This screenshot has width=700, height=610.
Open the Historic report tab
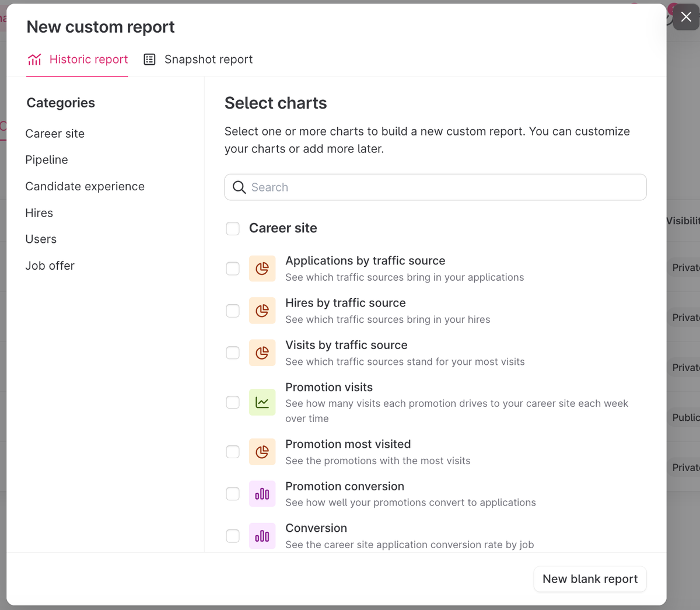coord(78,60)
